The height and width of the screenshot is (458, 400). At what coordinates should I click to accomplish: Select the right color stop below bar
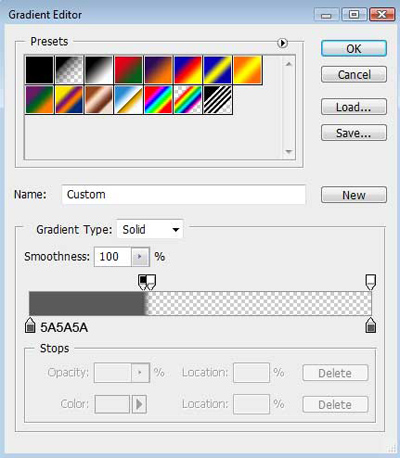pyautogui.click(x=371, y=325)
